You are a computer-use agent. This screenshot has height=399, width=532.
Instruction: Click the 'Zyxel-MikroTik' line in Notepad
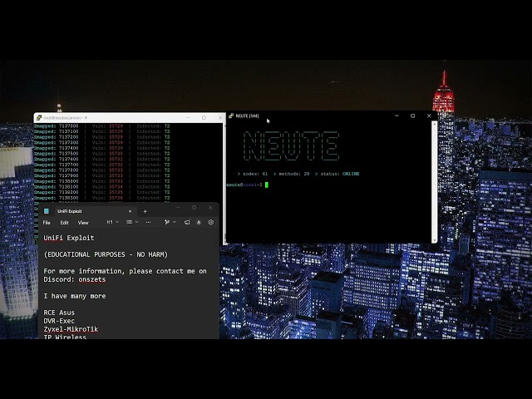click(71, 329)
